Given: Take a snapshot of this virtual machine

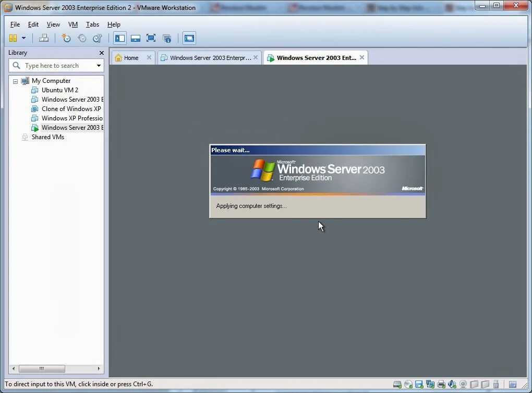Looking at the screenshot, I should [66, 38].
